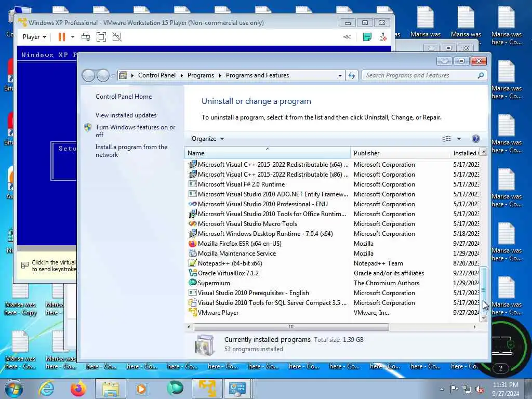The height and width of the screenshot is (399, 532).
Task: Open the help question mark icon
Action: [476, 138]
